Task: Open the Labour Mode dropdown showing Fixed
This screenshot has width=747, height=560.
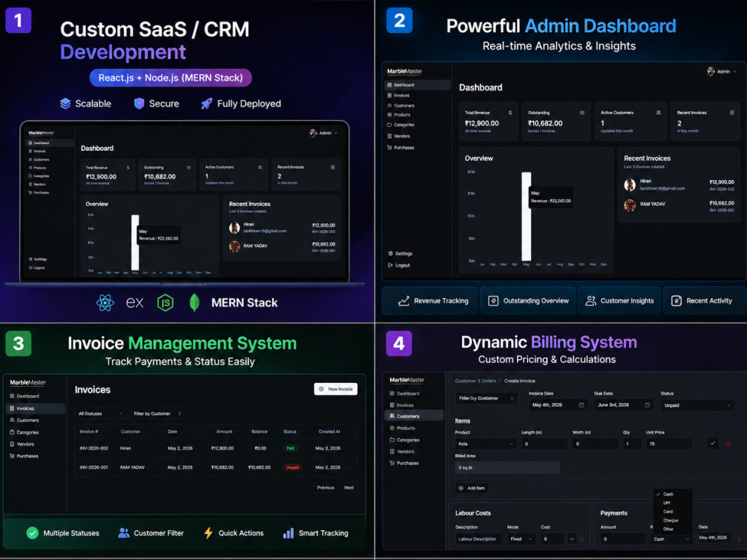Action: [x=521, y=539]
